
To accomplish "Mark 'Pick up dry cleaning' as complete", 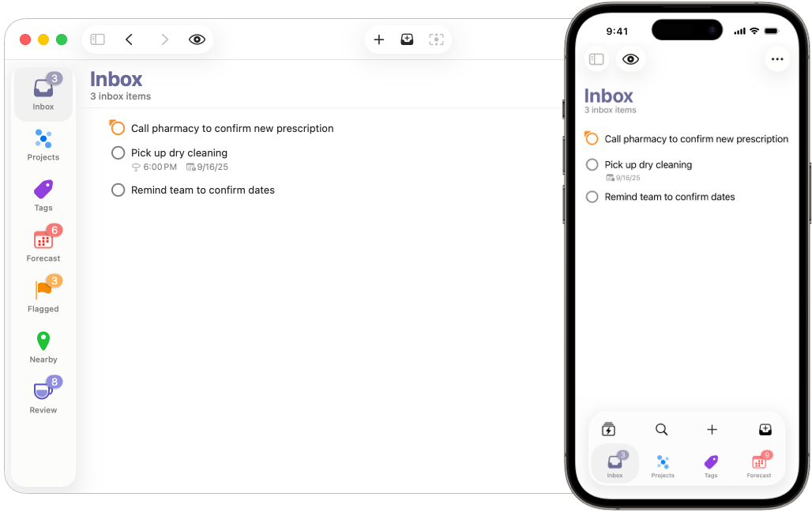I will 118,152.
